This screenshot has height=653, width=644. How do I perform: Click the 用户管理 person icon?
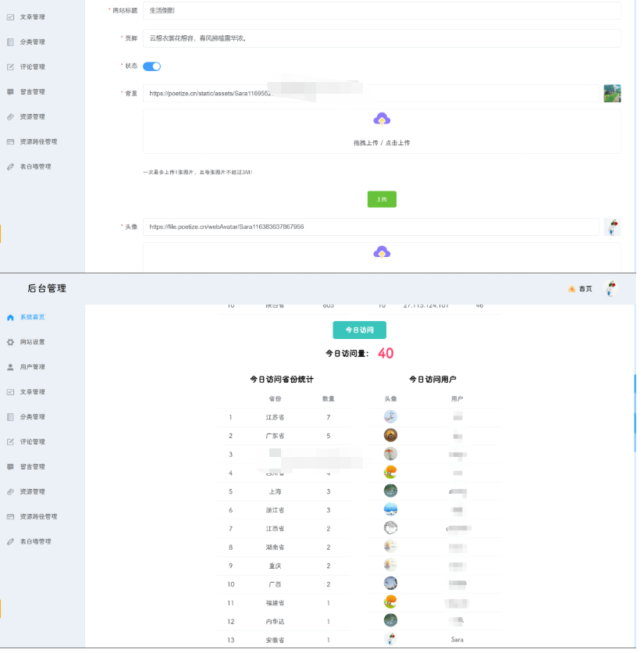pyautogui.click(x=10, y=367)
